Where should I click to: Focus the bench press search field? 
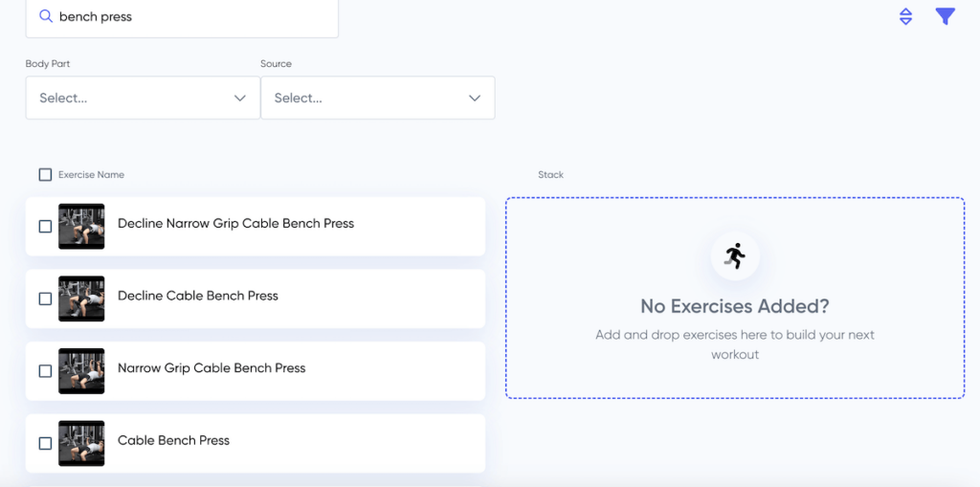191,17
